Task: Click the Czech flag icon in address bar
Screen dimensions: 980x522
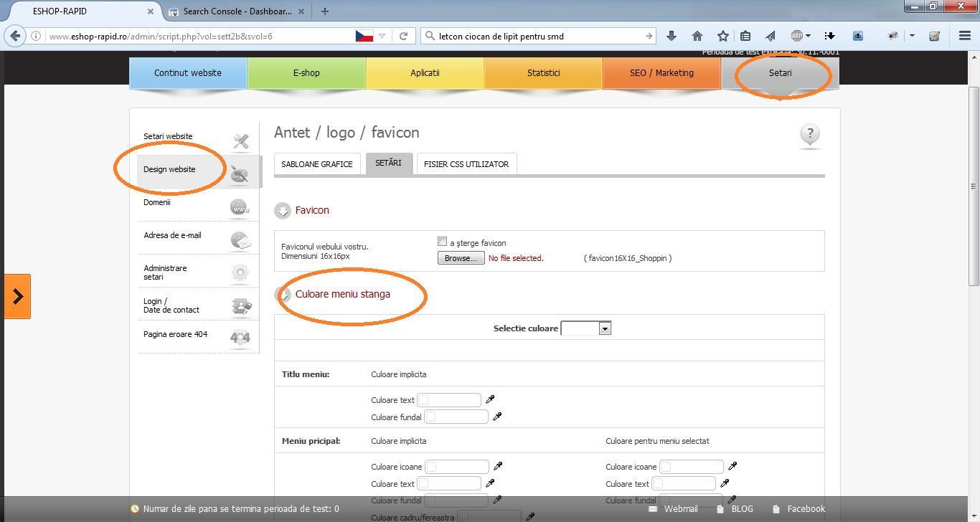Action: pos(364,36)
